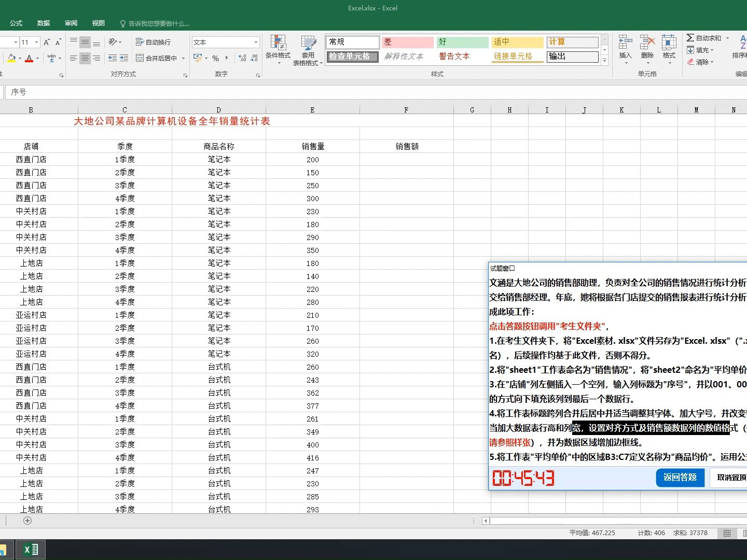747x560 pixels.
Task: Apply the red font color A
Action: 29,58
